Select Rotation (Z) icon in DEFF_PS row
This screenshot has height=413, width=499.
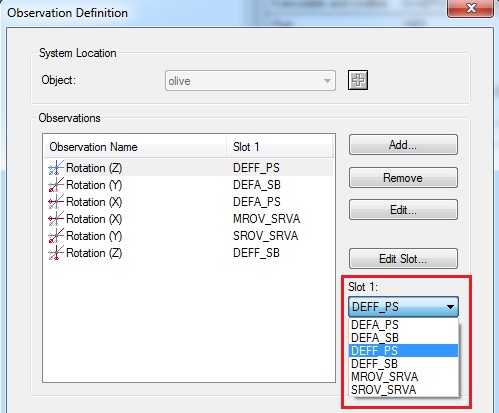point(56,168)
